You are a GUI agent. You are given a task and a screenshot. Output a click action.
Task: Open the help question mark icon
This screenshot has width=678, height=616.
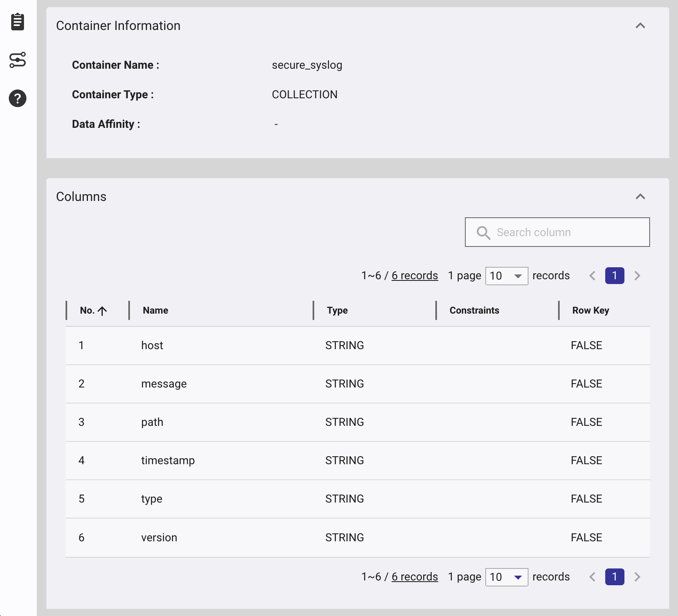[x=18, y=98]
